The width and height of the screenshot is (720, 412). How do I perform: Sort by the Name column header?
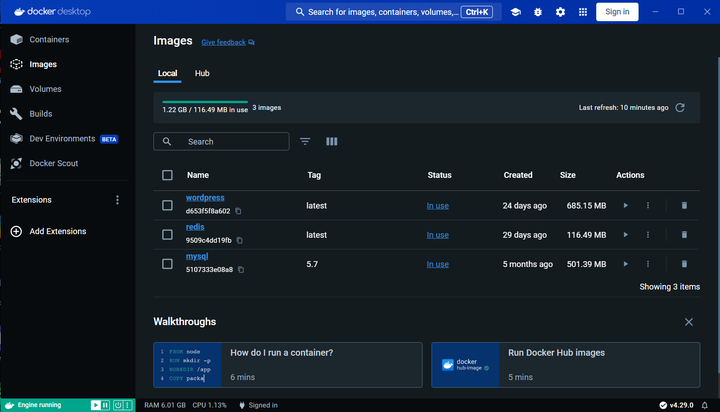tap(198, 175)
